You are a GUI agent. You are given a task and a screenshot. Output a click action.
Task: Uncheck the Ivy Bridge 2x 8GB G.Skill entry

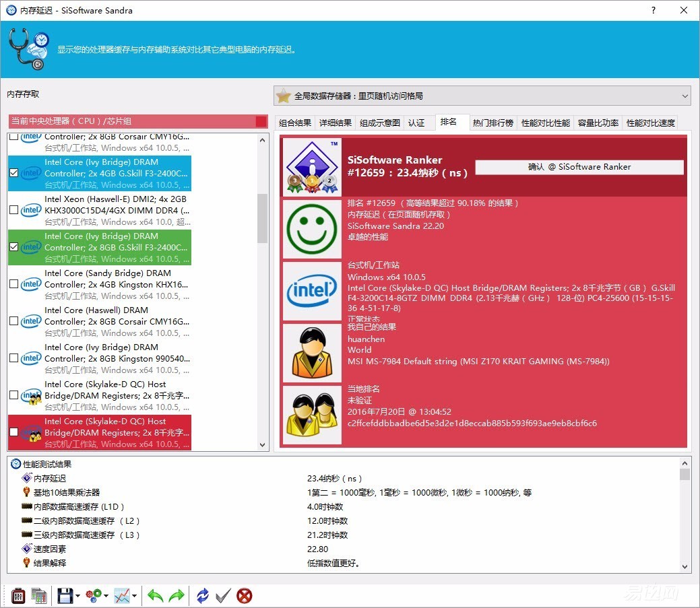point(14,246)
